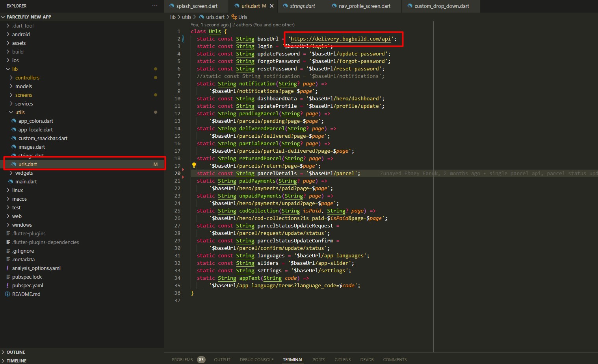Screen dimensions: 598x364
Task: Select pubspec.yaml in the file tree
Action: pyautogui.click(x=28, y=285)
